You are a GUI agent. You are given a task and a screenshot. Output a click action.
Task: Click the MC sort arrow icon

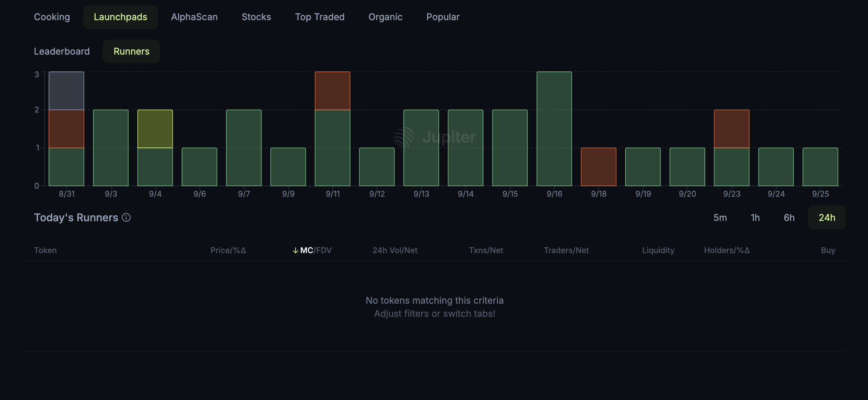click(295, 251)
